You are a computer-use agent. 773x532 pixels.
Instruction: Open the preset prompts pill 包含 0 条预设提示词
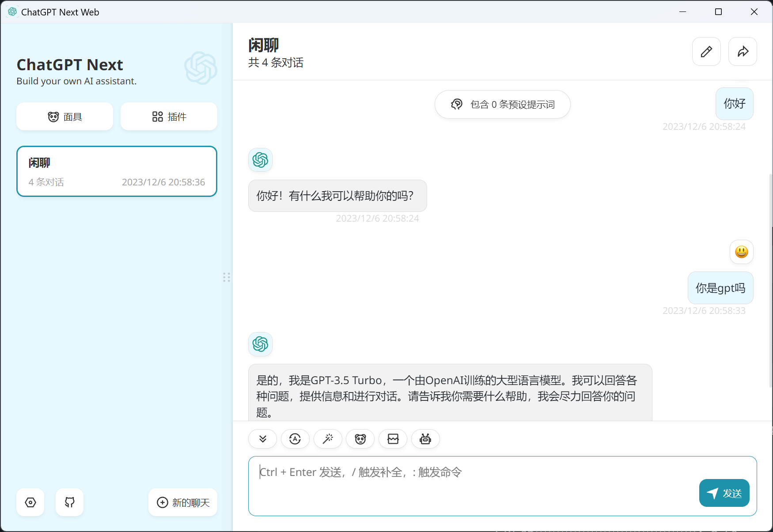coord(503,105)
